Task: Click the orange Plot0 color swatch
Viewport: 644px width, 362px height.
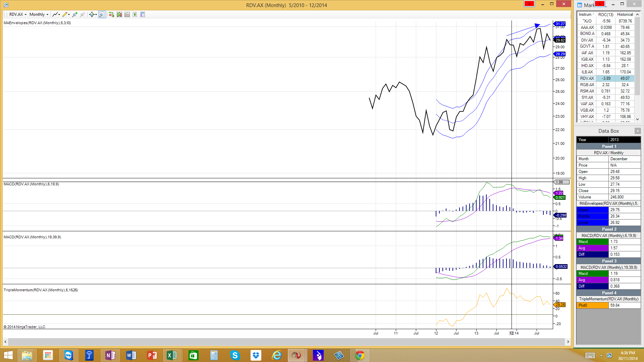Action: (x=592, y=305)
